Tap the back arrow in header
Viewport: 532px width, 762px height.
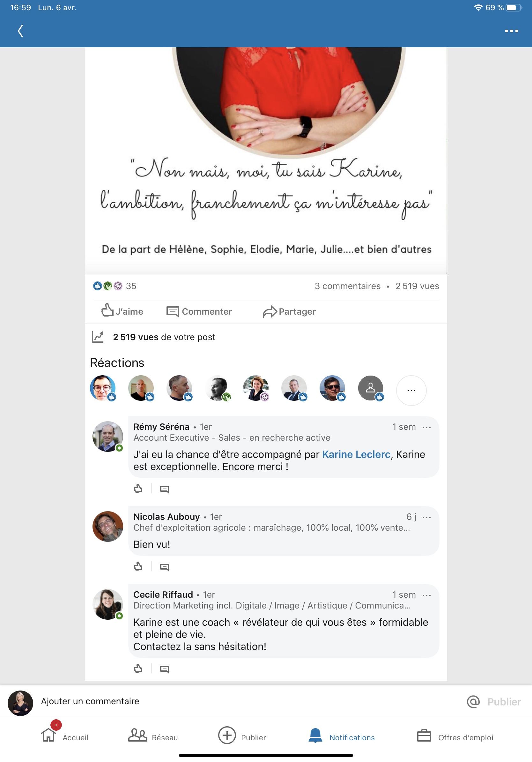[20, 31]
